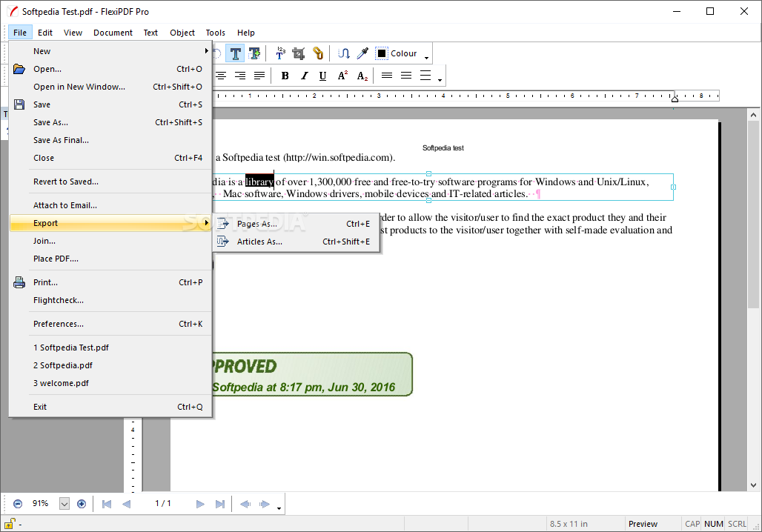Toggle Bold formatting

pyautogui.click(x=285, y=76)
